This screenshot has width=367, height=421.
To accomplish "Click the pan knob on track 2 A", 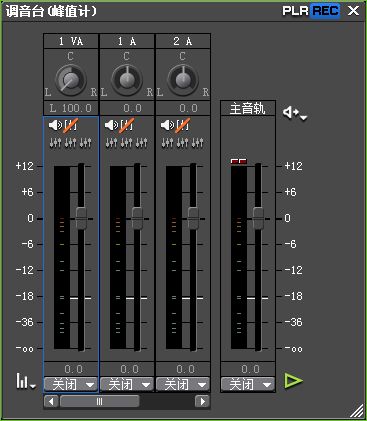I will [182, 80].
